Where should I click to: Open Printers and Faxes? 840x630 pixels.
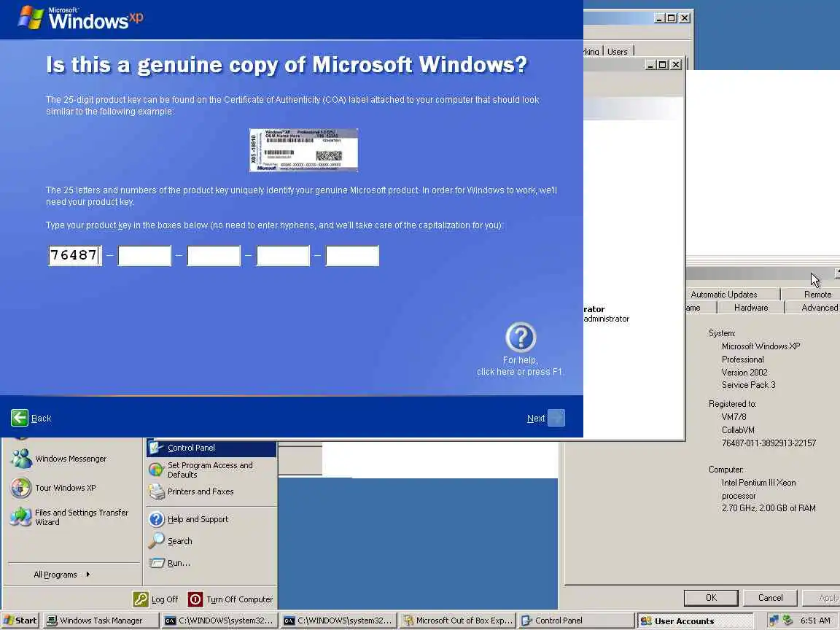(x=211, y=491)
